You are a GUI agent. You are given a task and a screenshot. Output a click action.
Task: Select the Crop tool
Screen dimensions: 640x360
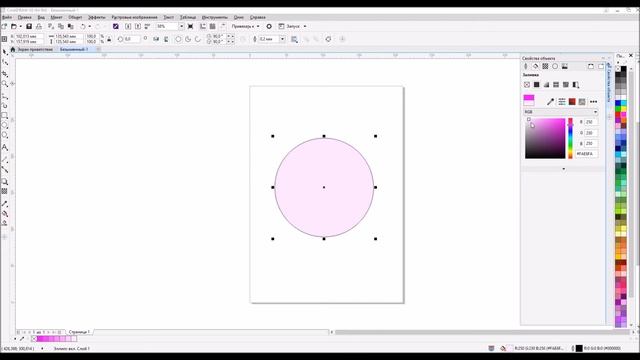(x=5, y=73)
